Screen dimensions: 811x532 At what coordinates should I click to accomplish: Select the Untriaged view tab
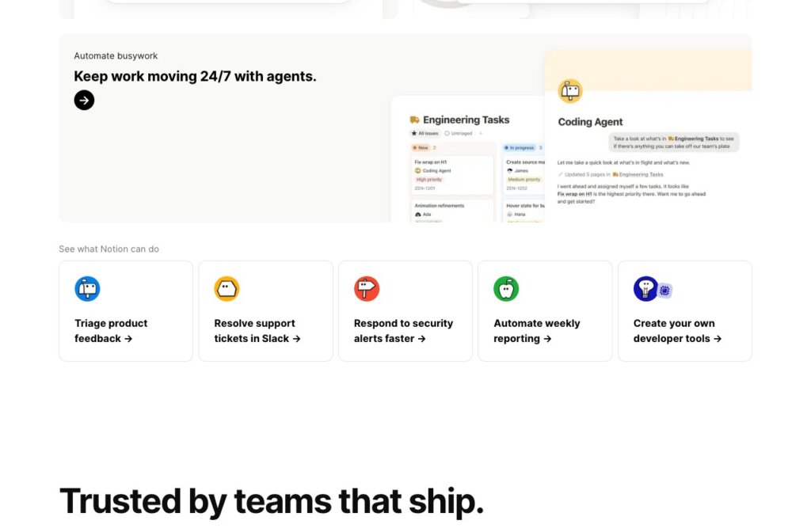tap(459, 133)
